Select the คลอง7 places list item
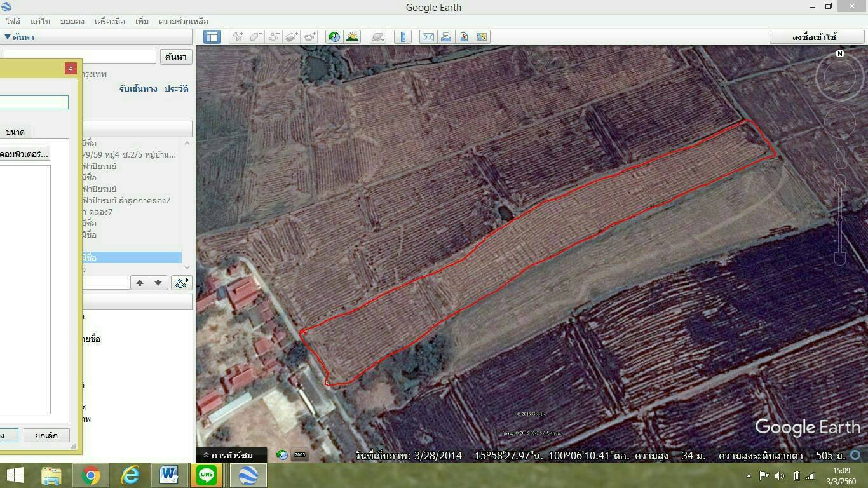The image size is (868, 488). 98,212
